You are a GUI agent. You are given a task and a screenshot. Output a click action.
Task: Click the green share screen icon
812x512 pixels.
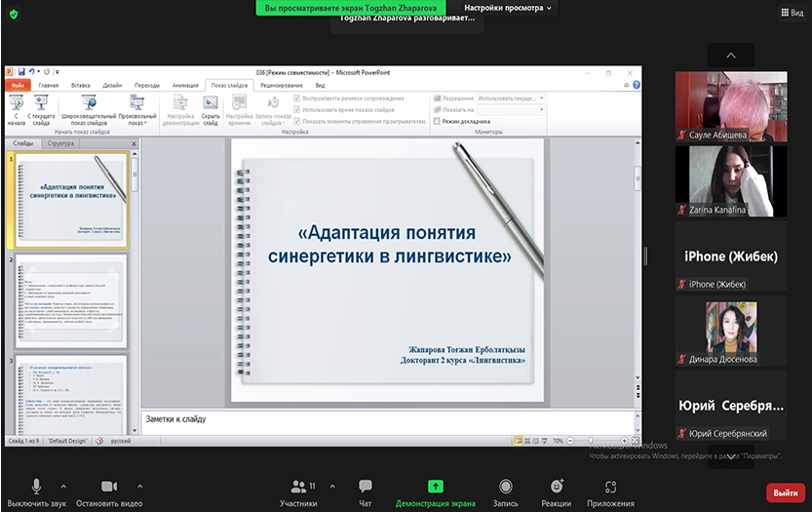tap(435, 487)
